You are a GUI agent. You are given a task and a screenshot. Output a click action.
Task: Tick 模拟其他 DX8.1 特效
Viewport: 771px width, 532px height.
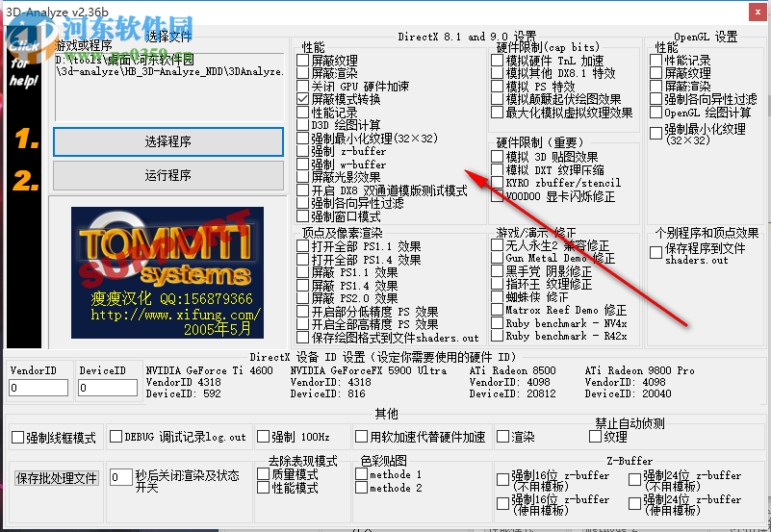[x=497, y=73]
